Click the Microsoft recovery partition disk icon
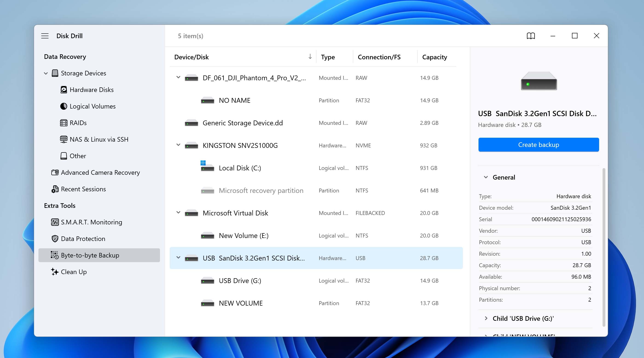Image resolution: width=644 pixels, height=358 pixels. (208, 191)
